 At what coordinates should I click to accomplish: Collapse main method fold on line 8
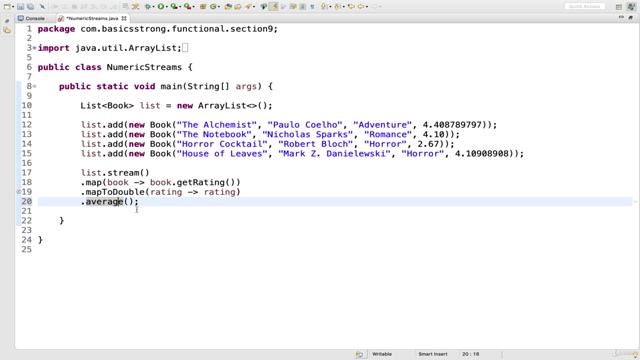[x=35, y=86]
